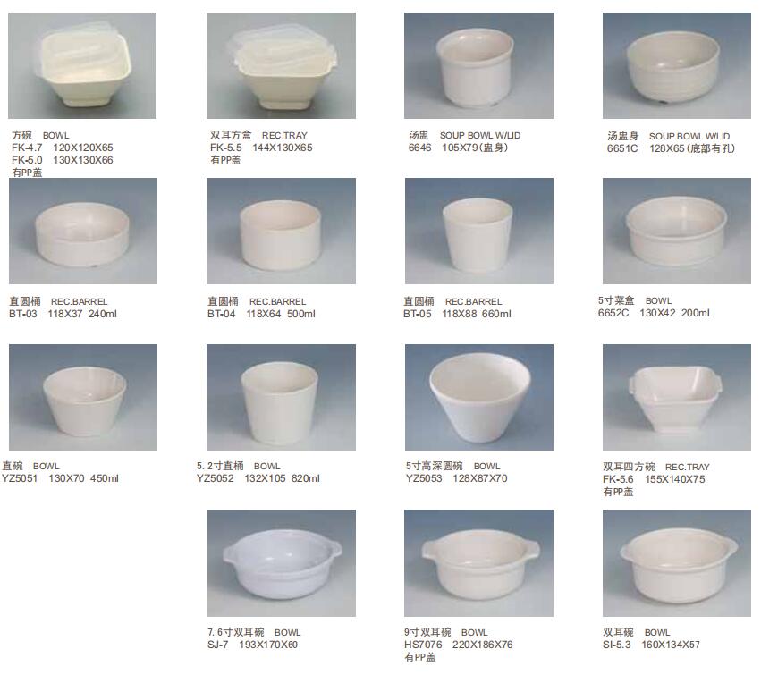Click the FK-5.6 double-ear square bowl image
The width and height of the screenshot is (761, 700).
[677, 397]
